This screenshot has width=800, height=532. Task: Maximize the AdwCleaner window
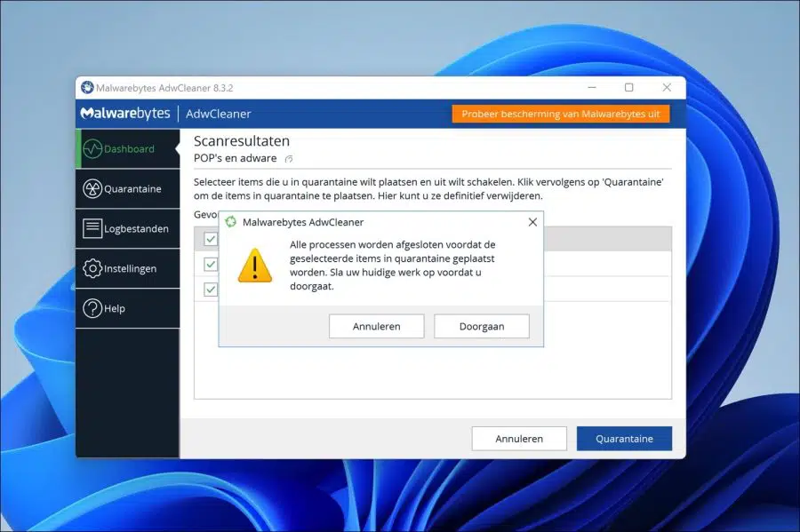(x=629, y=88)
